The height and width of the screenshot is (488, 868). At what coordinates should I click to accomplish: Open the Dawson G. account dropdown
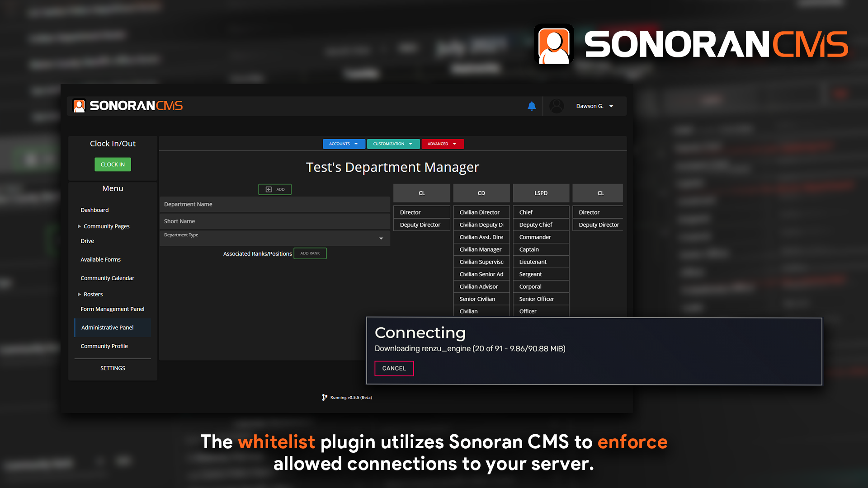[x=594, y=106]
